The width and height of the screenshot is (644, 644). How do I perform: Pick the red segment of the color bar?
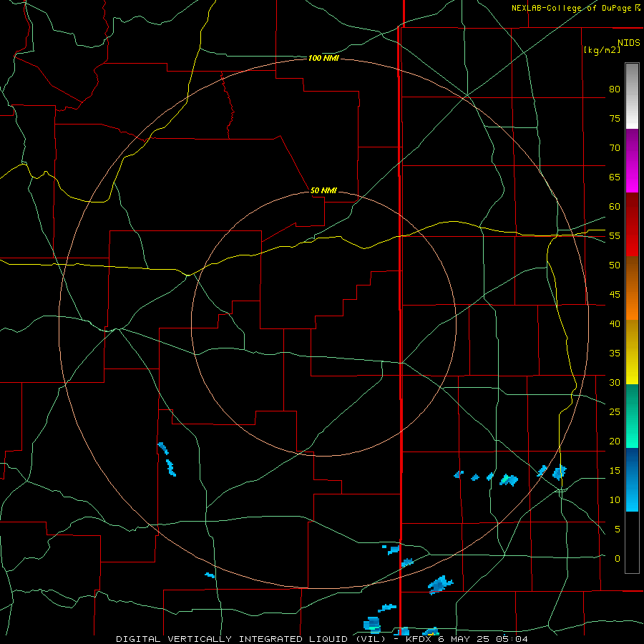632,224
